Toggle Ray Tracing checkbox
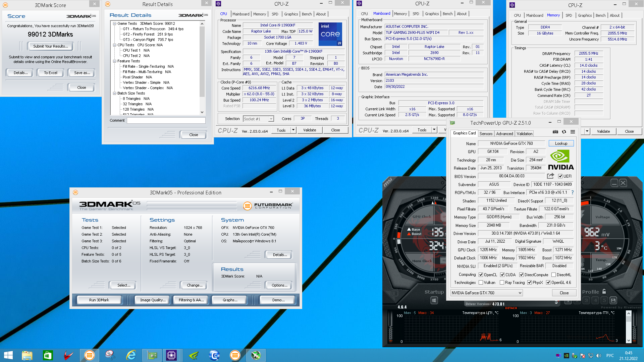 tap(502, 283)
